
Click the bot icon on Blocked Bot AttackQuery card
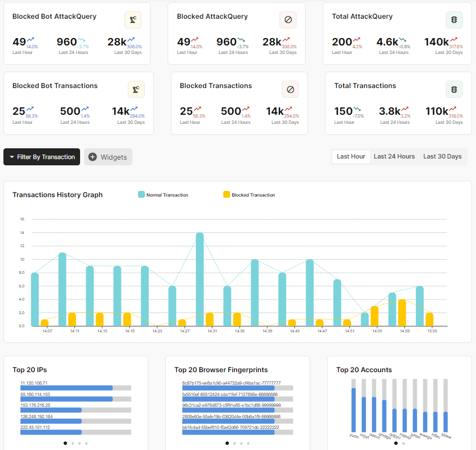click(x=133, y=19)
